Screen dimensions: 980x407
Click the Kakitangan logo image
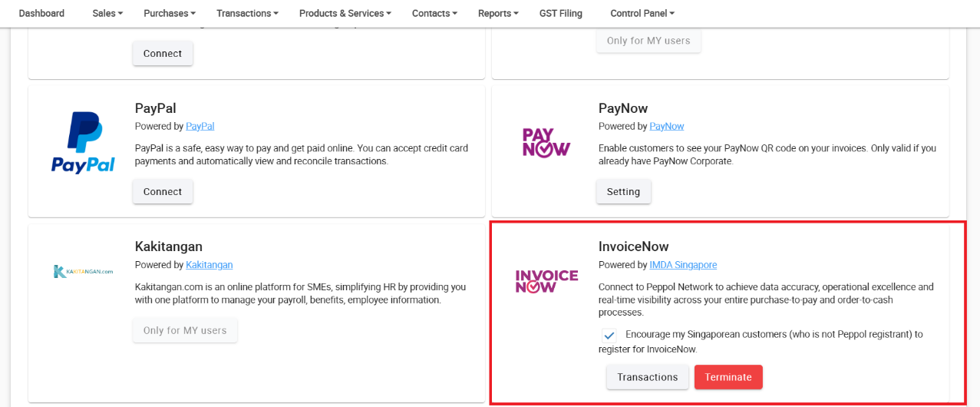[83, 271]
